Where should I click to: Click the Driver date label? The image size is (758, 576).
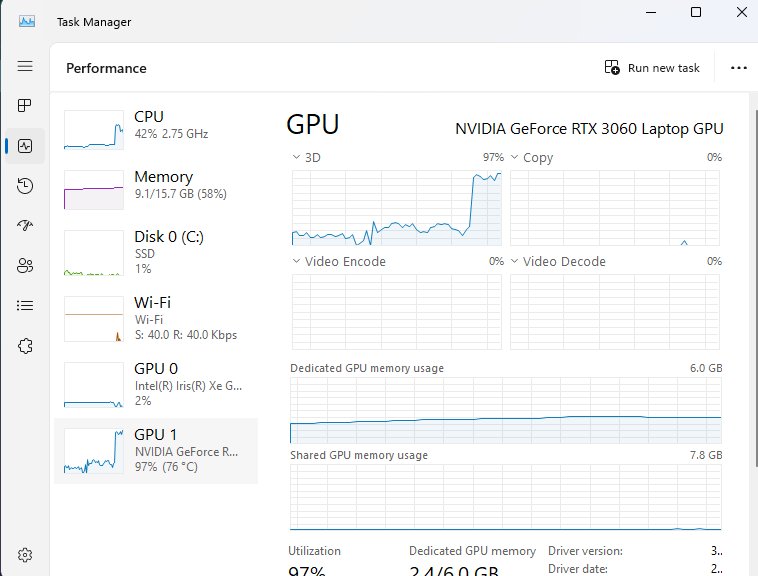(x=577, y=569)
